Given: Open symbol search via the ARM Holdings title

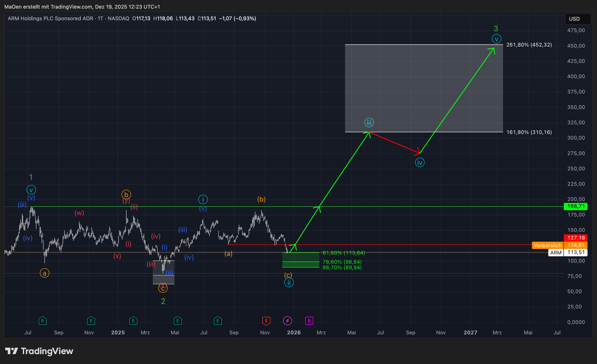Looking at the screenshot, I should point(50,18).
